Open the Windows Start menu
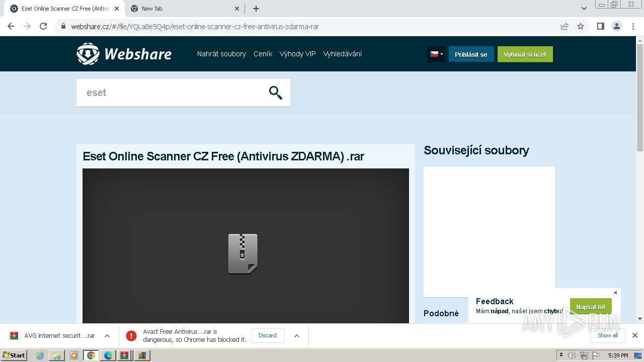 tap(14, 355)
